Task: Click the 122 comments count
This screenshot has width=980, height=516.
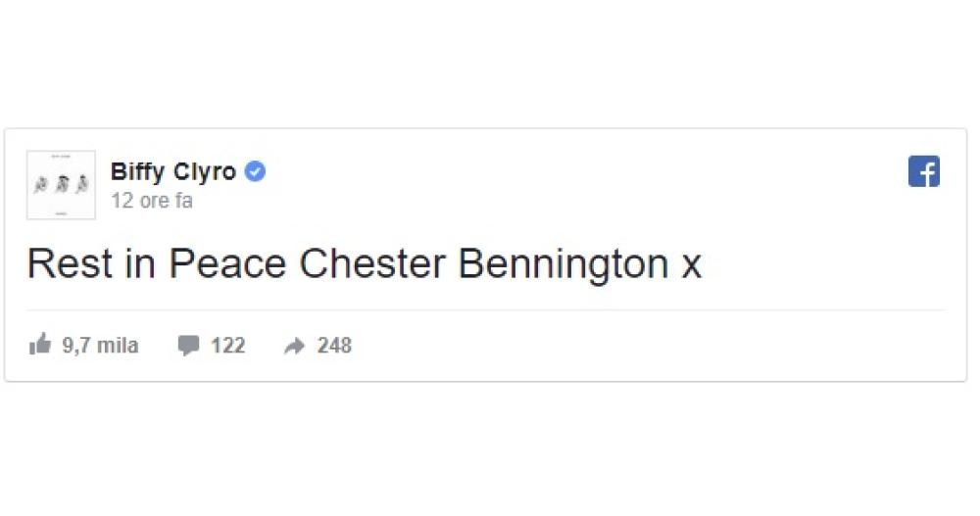Action: (227, 346)
